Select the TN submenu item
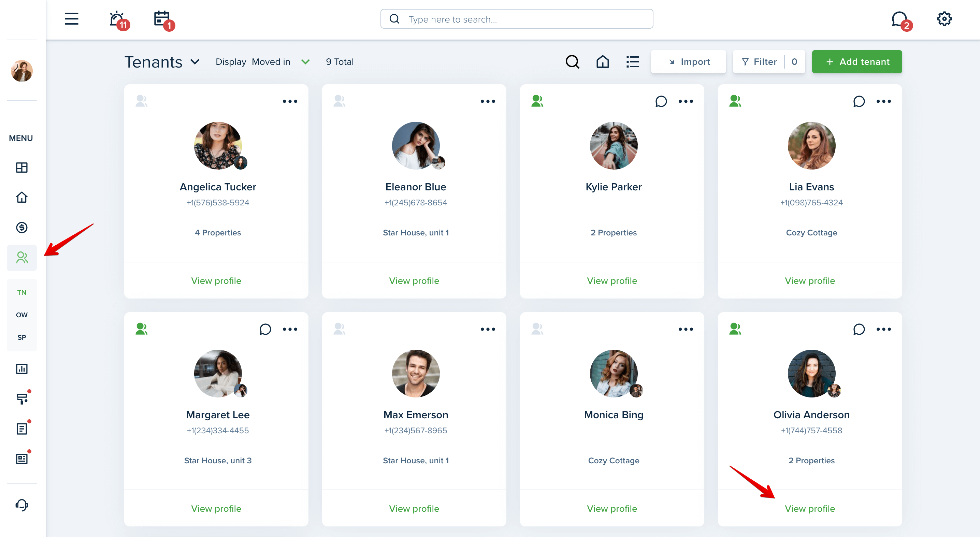 (x=22, y=292)
